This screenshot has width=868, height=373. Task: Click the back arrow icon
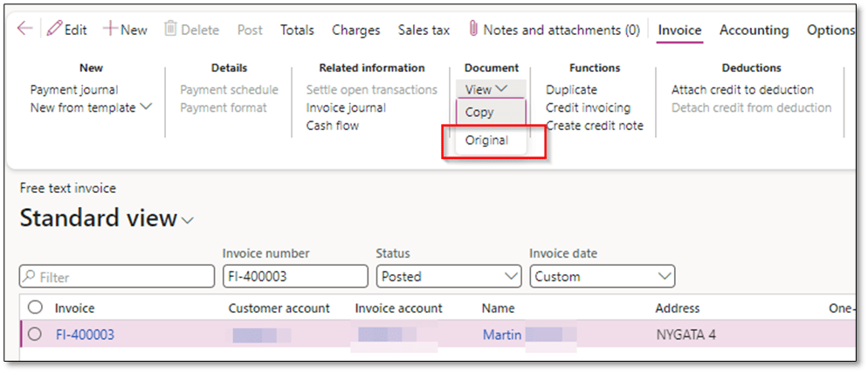tap(24, 29)
